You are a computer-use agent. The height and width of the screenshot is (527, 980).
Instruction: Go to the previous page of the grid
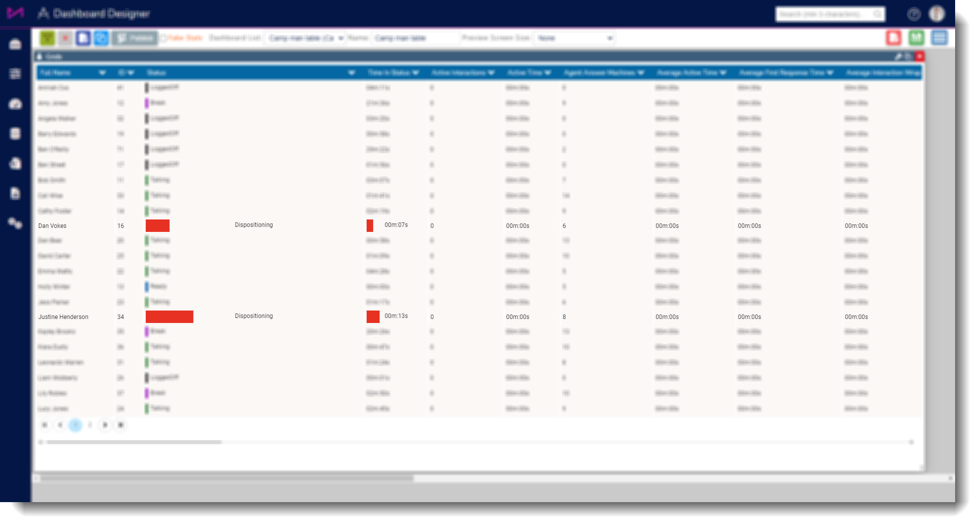(x=60, y=425)
